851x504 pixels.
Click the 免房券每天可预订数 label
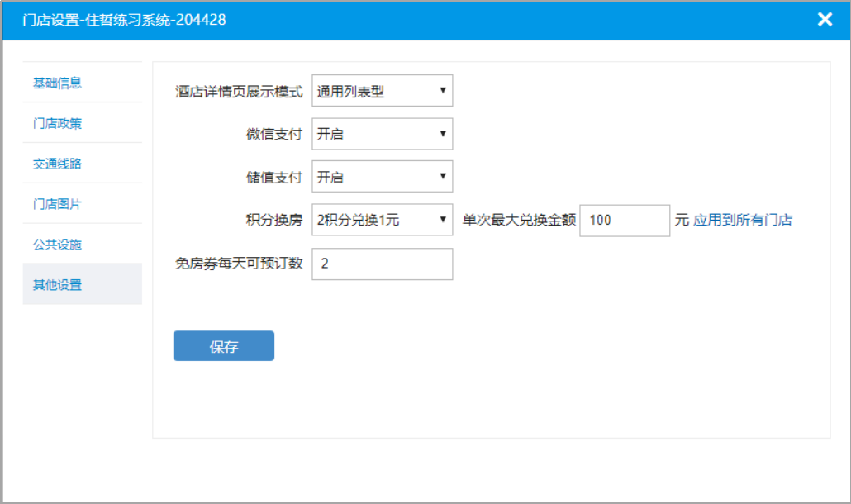(x=238, y=264)
